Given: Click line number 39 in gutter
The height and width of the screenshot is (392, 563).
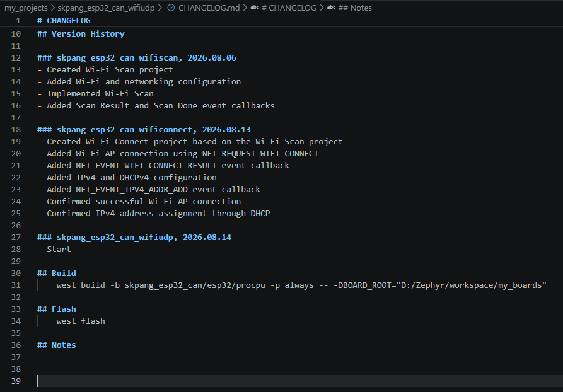Looking at the screenshot, I should click(16, 381).
